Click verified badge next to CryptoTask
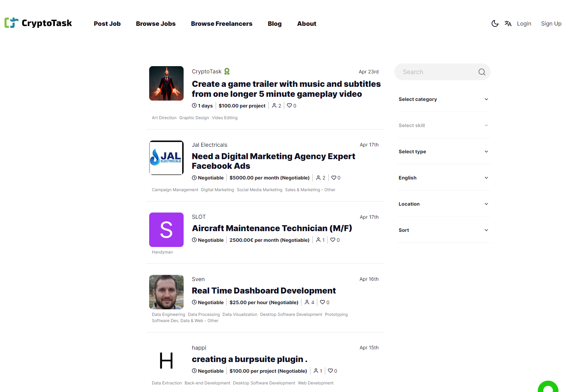 click(227, 71)
